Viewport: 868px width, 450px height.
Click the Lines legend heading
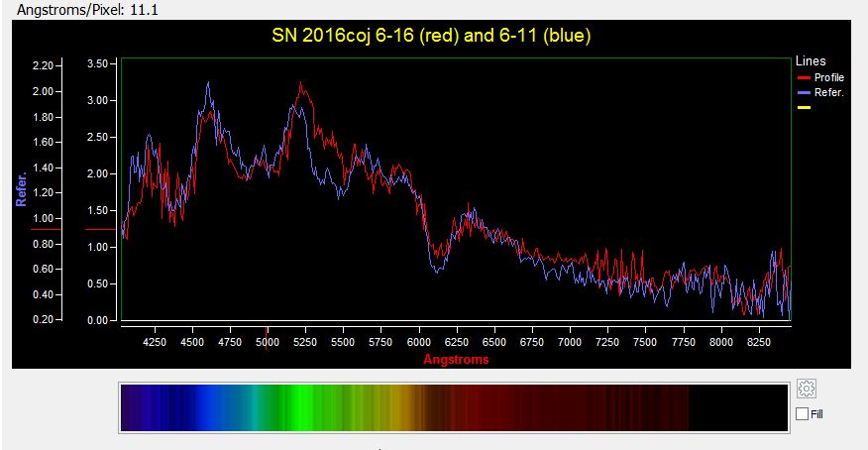[811, 61]
